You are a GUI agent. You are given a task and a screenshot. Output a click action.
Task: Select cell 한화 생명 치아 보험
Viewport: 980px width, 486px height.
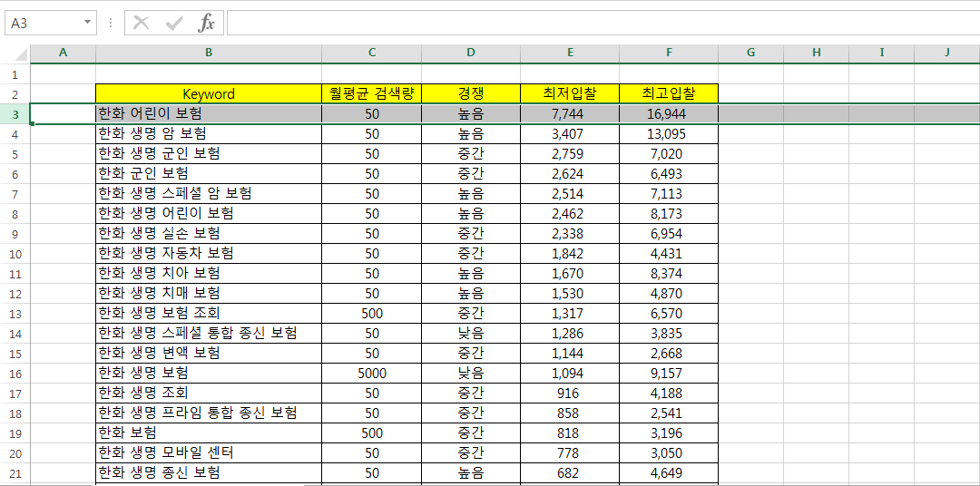click(209, 274)
